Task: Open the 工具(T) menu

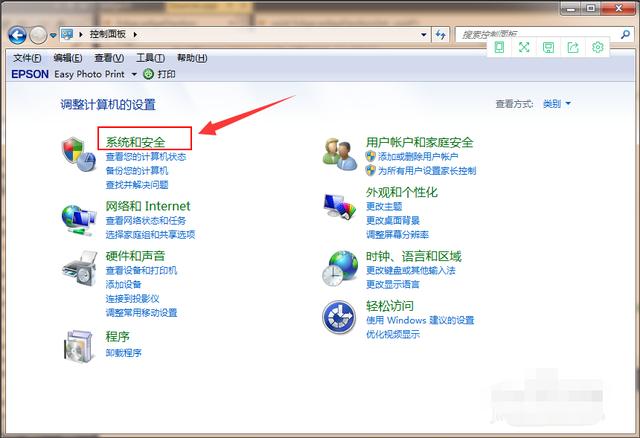Action: [150, 58]
